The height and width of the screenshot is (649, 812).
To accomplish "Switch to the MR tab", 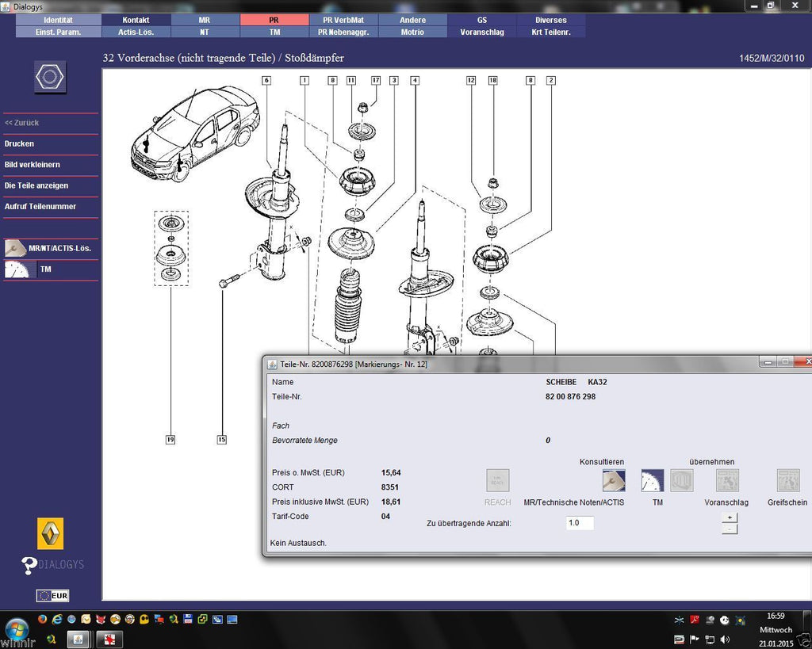I will [205, 20].
